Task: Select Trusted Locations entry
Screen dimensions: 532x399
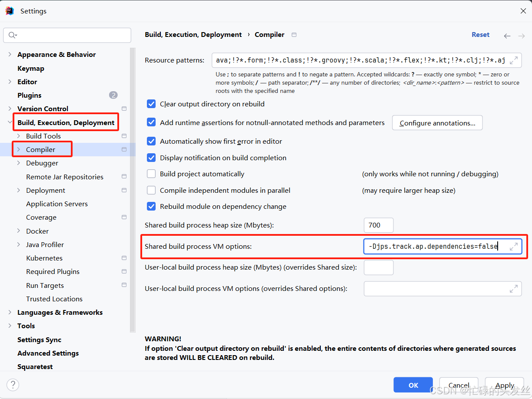Action: pos(54,299)
